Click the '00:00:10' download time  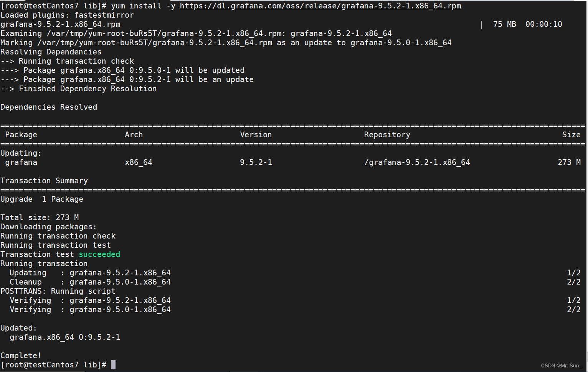[x=544, y=24]
